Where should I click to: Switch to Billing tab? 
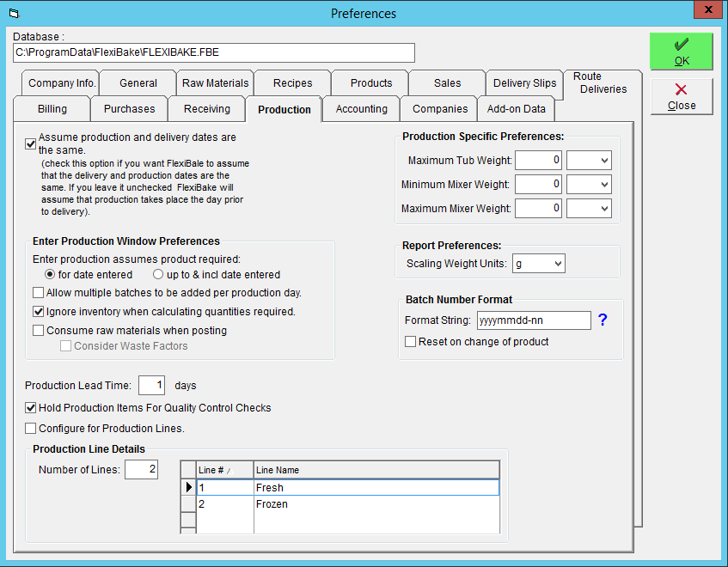click(52, 109)
